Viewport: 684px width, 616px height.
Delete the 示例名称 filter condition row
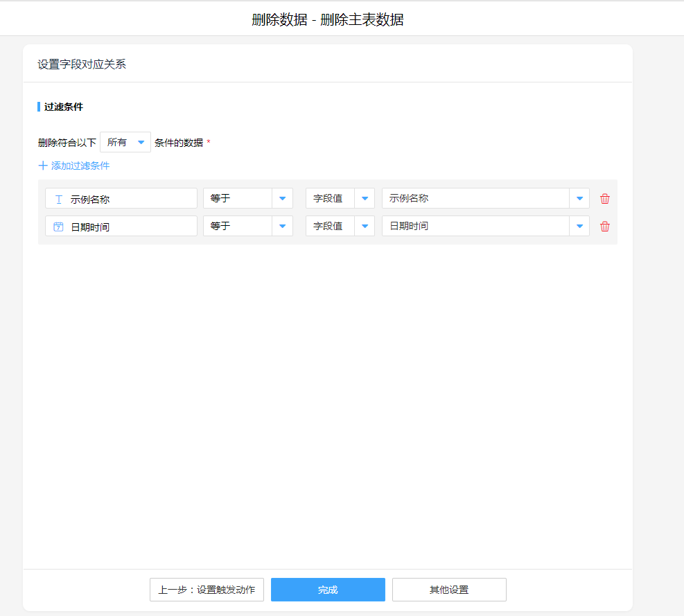[605, 199]
